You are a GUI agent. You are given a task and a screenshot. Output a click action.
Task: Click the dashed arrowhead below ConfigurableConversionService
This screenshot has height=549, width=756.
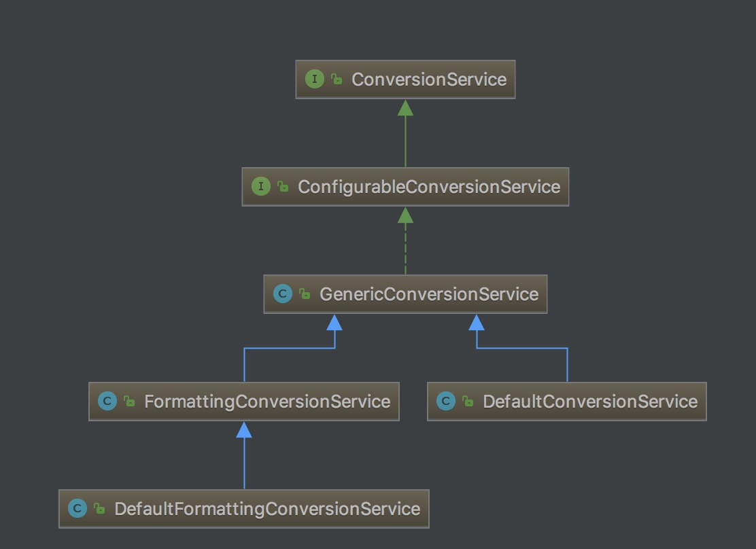coord(405,215)
